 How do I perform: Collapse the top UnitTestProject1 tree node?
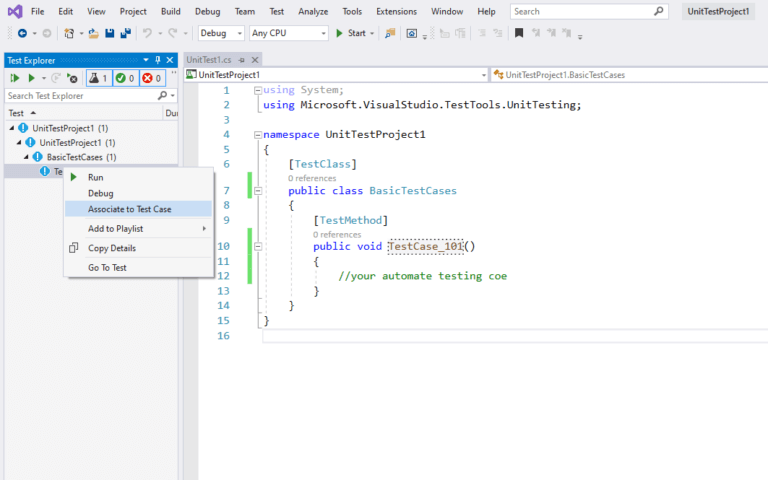click(x=12, y=128)
